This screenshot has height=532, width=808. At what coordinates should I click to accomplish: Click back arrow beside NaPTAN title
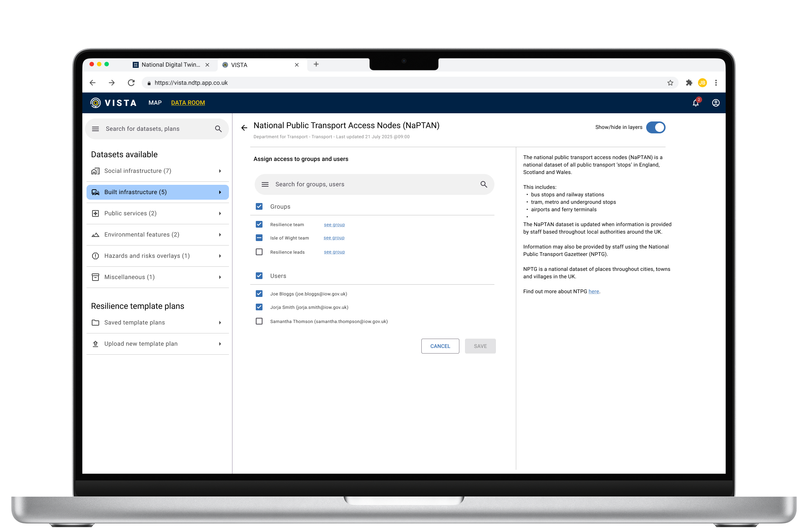pos(244,128)
